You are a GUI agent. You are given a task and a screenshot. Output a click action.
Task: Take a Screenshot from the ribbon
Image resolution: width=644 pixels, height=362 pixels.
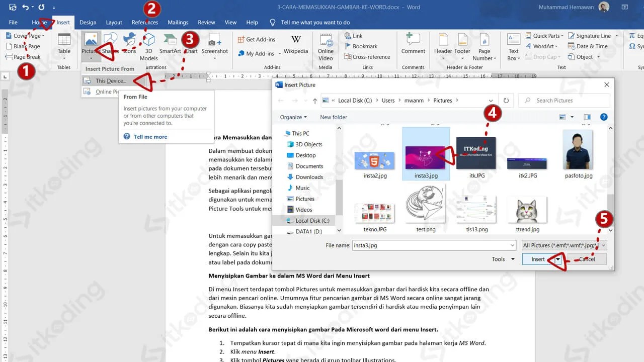pyautogui.click(x=215, y=45)
